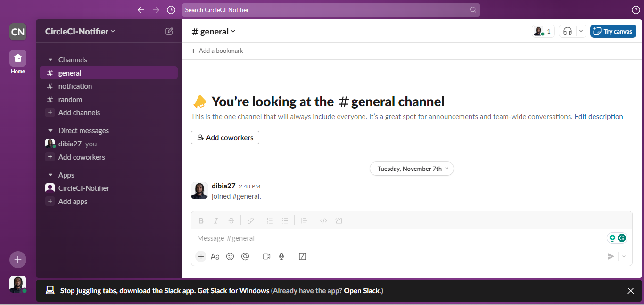This screenshot has height=305, width=644.
Task: Open the help question mark icon
Action: [636, 10]
